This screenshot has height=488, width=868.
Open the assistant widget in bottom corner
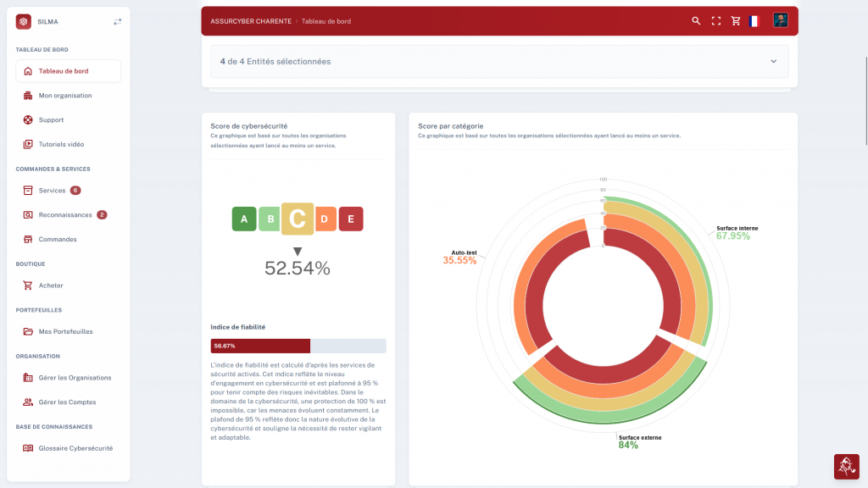[847, 467]
